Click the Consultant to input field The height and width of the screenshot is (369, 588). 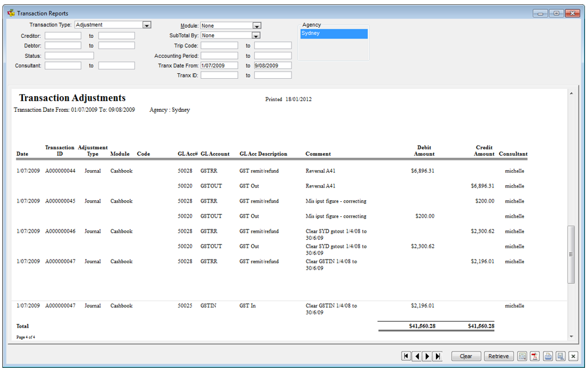pos(117,66)
